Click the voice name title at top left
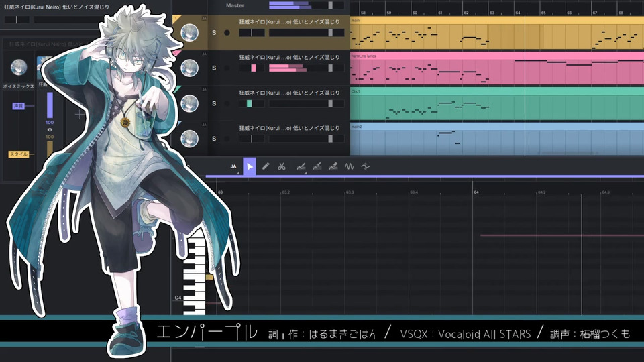Screen dimensions: 644x362 (56, 7)
